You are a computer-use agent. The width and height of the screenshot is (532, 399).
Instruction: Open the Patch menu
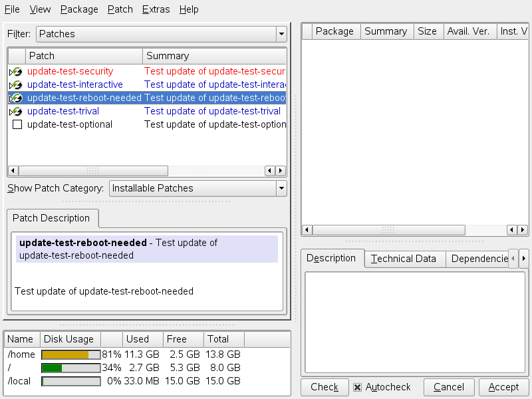(120, 9)
